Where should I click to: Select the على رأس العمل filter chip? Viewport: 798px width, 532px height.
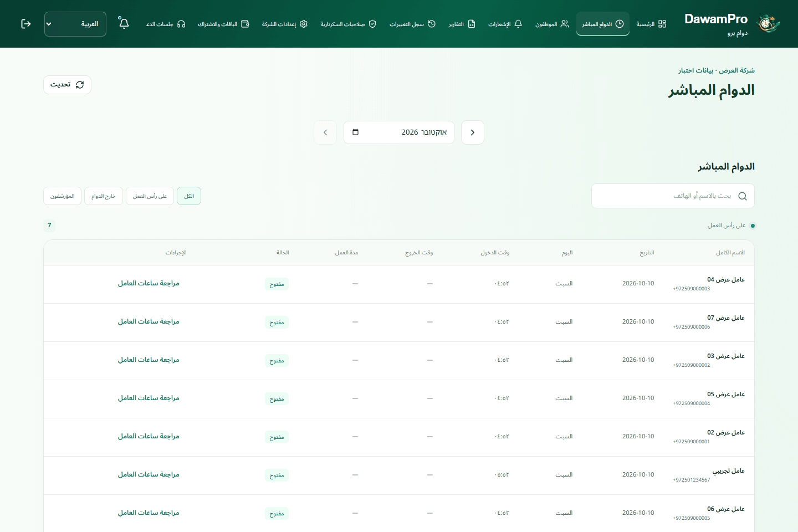coord(150,196)
